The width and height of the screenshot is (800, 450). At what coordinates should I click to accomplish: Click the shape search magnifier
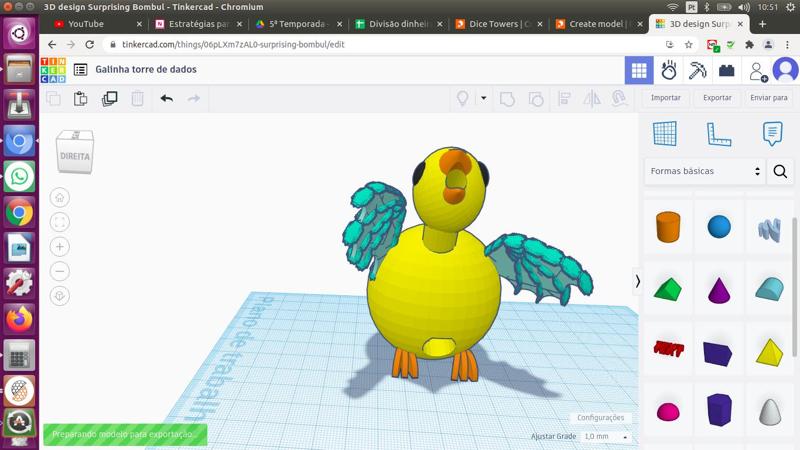(x=780, y=171)
